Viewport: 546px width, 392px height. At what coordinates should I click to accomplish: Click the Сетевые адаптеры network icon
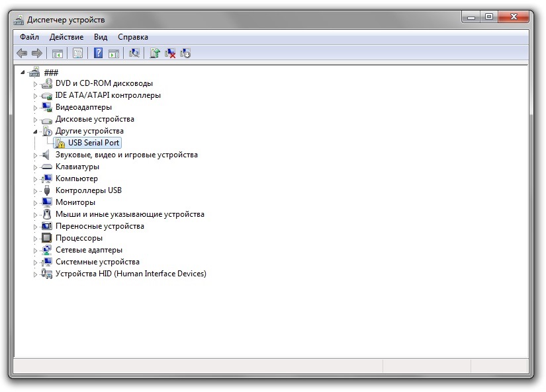47,250
